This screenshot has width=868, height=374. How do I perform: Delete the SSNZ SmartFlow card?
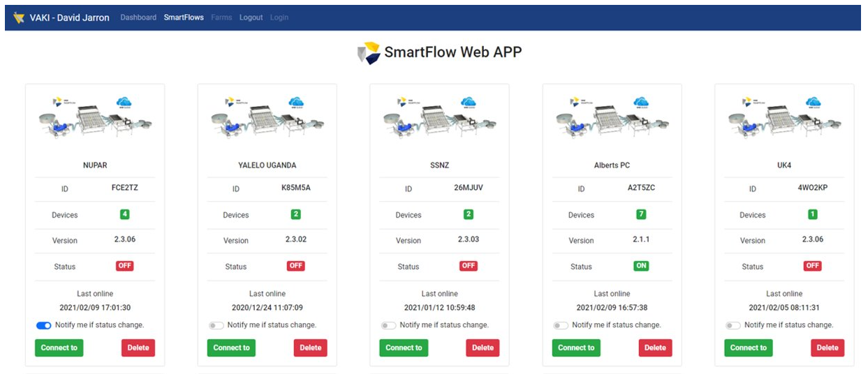click(x=483, y=347)
